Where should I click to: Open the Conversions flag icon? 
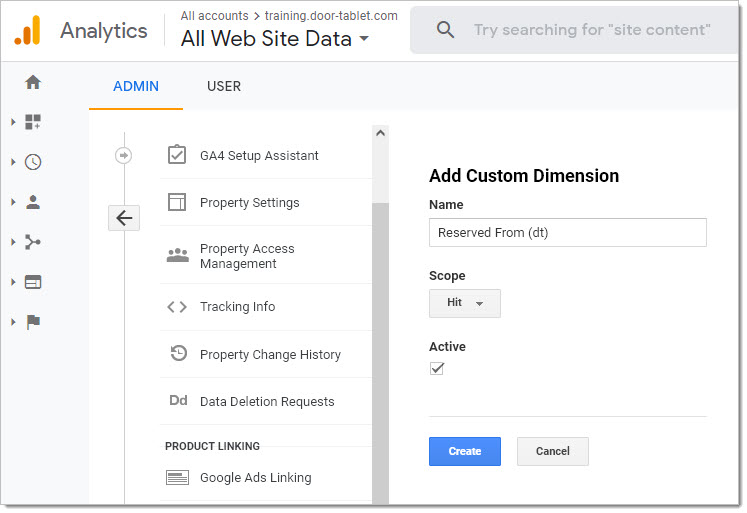coord(33,322)
